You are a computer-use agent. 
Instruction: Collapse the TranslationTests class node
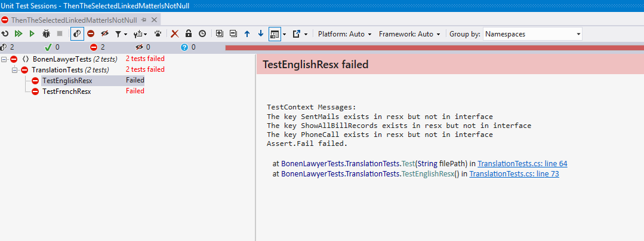click(15, 70)
